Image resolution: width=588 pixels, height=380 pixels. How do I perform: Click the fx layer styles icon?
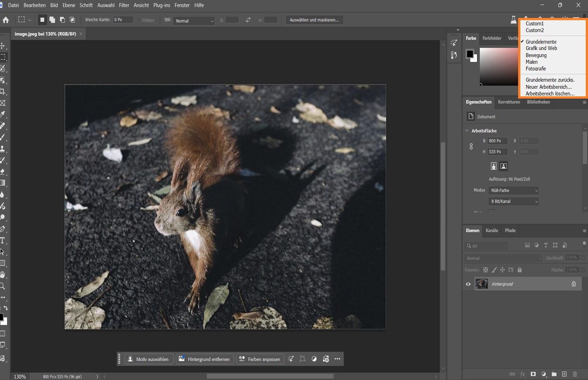(x=523, y=374)
